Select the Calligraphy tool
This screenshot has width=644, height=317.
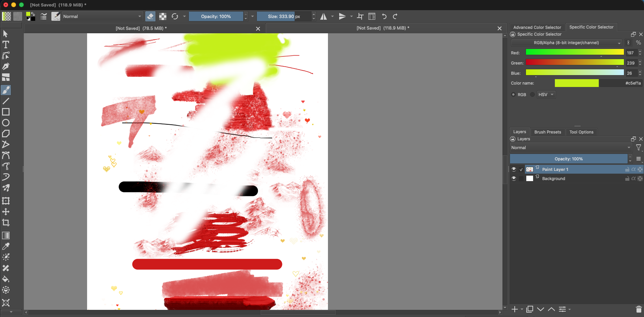coord(6,66)
